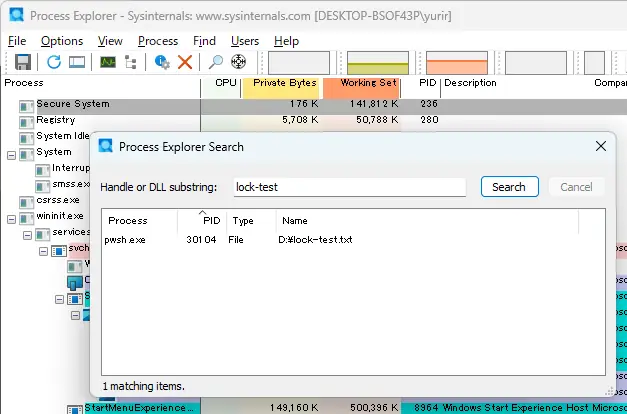Viewport: 627px width, 414px height.
Task: Click the Process Explorer Search dialog icon
Action: click(x=106, y=146)
